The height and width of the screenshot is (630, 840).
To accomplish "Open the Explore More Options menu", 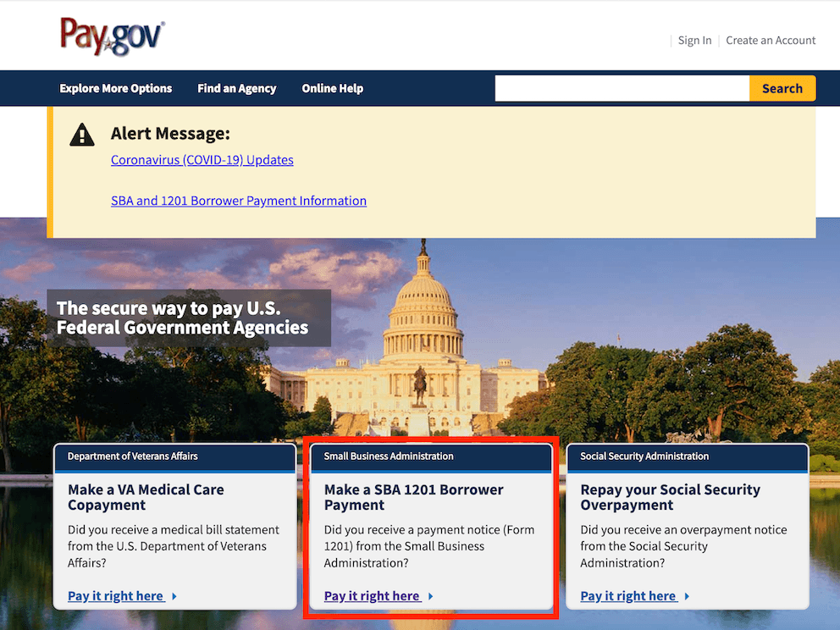I will point(116,88).
